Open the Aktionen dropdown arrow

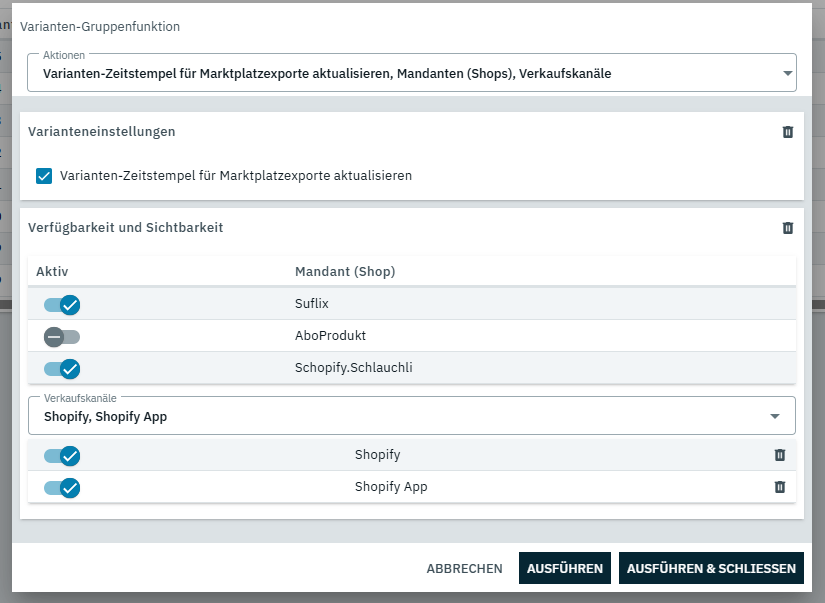point(787,73)
